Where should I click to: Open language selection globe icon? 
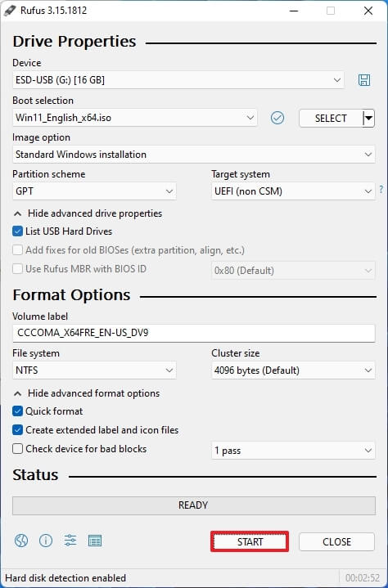click(x=21, y=541)
